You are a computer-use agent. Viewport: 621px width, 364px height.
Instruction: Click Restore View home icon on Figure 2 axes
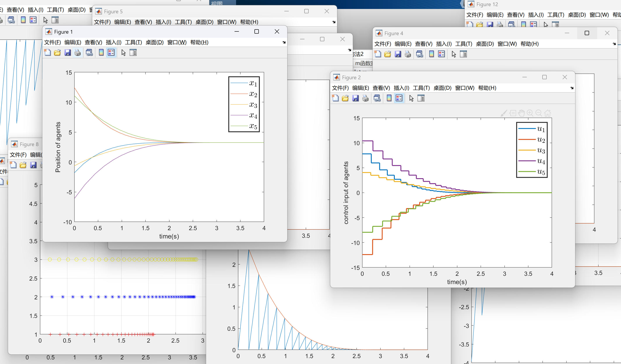[548, 113]
